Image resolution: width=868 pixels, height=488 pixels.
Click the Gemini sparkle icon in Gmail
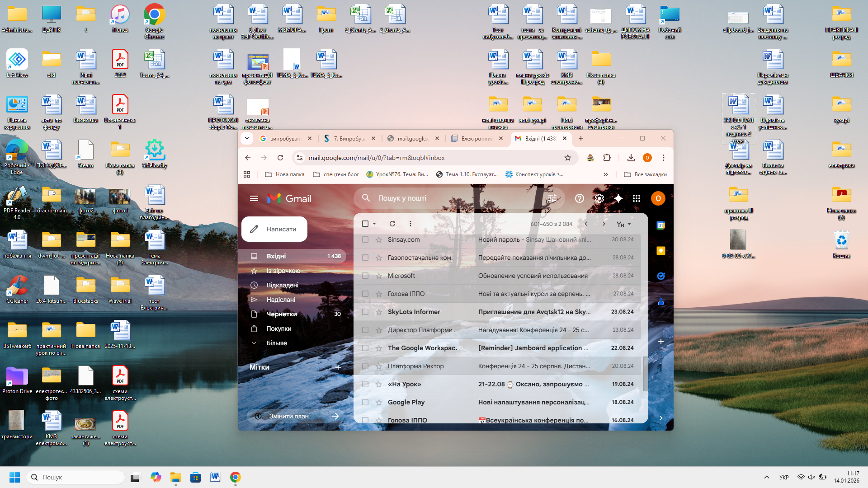point(618,198)
